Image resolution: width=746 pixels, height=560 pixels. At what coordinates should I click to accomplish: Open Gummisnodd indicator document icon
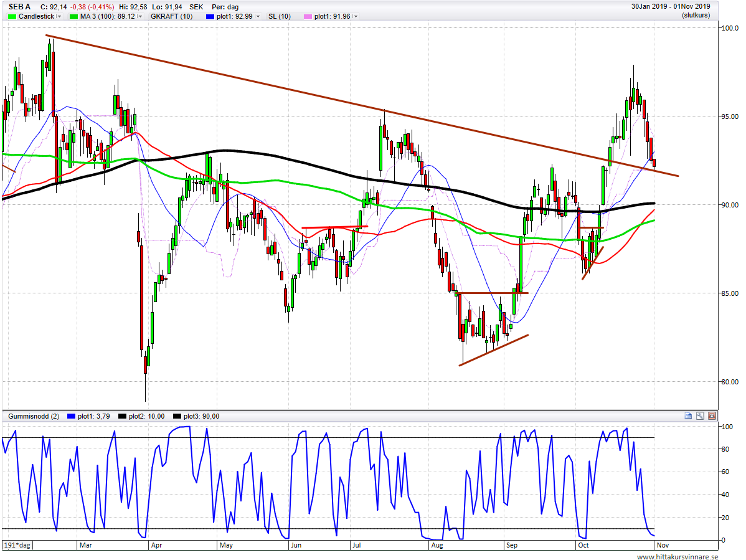tap(688, 416)
